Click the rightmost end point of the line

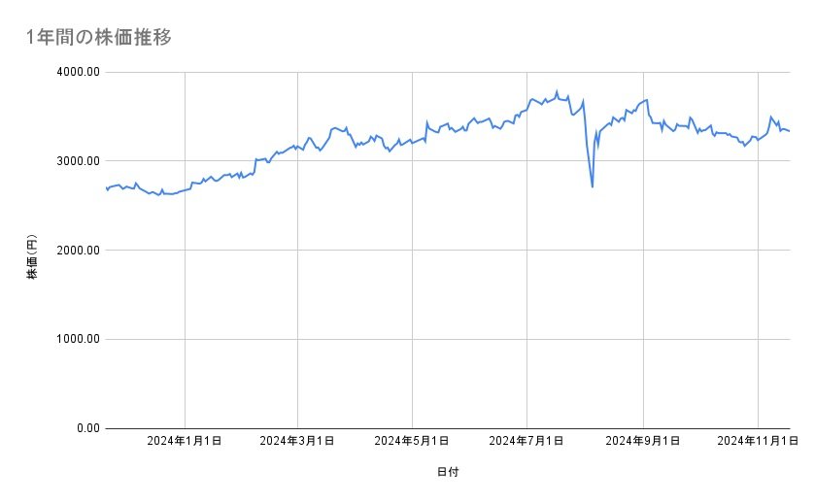tap(790, 131)
